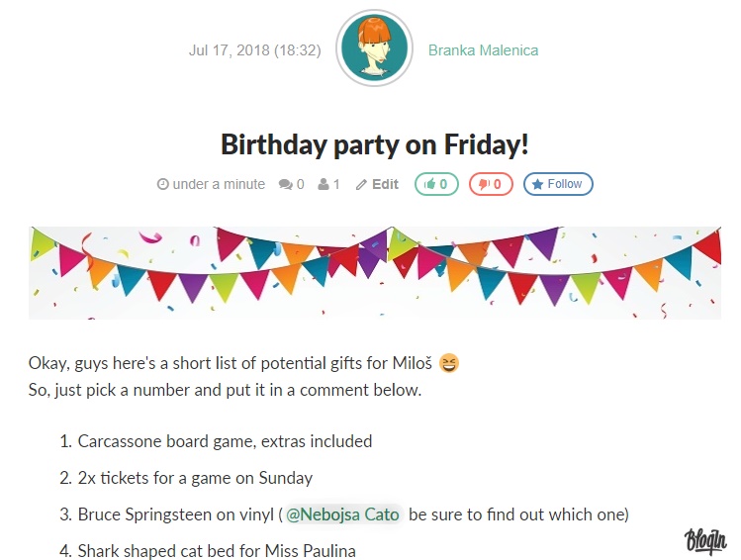
Task: Click the Jul 17, 2018 post timestamp
Action: click(254, 50)
